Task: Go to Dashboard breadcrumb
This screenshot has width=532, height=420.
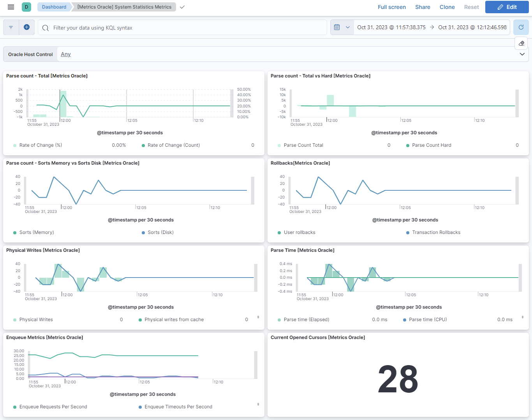Action: tap(54, 7)
